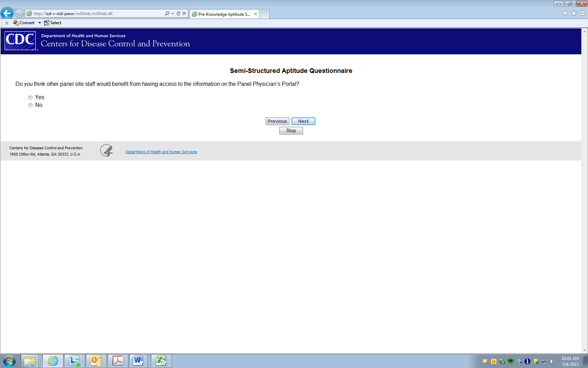This screenshot has height=368, width=588.
Task: Click the Select toolbar button
Action: pyautogui.click(x=52, y=23)
